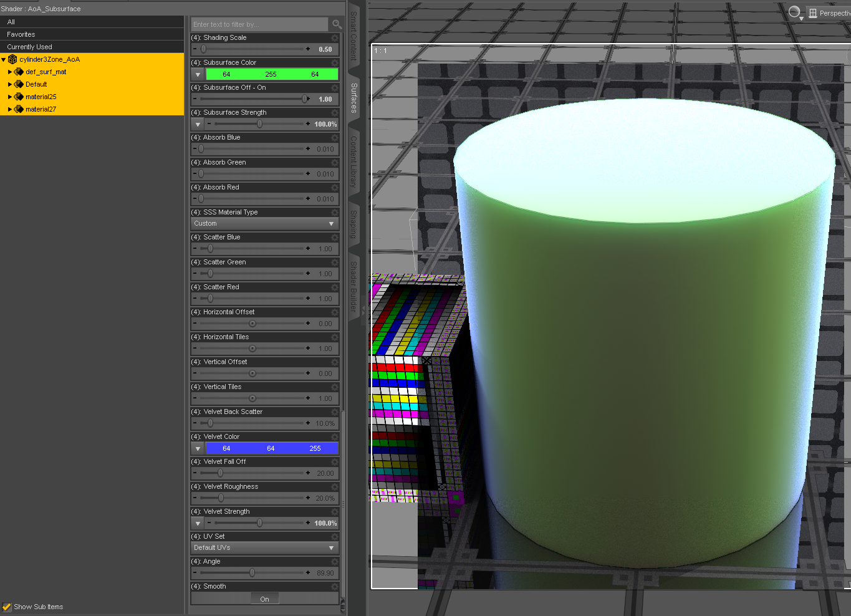Collapse the cylinder3Zone_AoA tree node
The width and height of the screenshot is (851, 616).
4,60
